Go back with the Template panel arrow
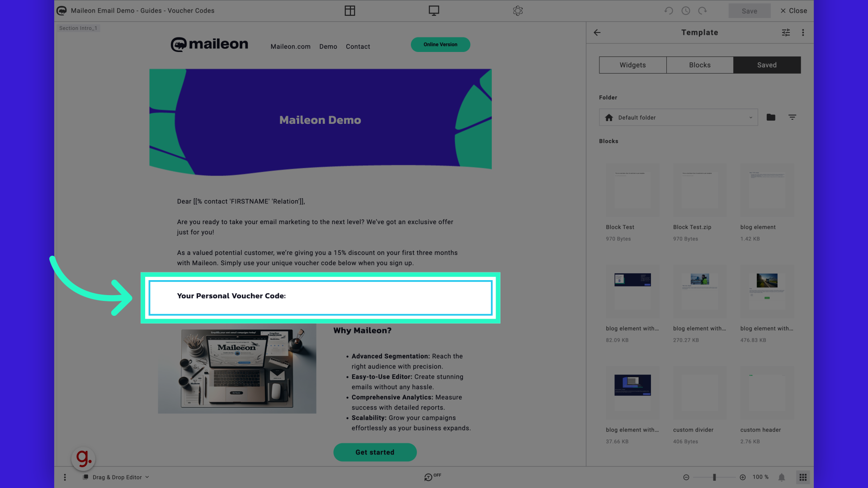 [x=597, y=33]
